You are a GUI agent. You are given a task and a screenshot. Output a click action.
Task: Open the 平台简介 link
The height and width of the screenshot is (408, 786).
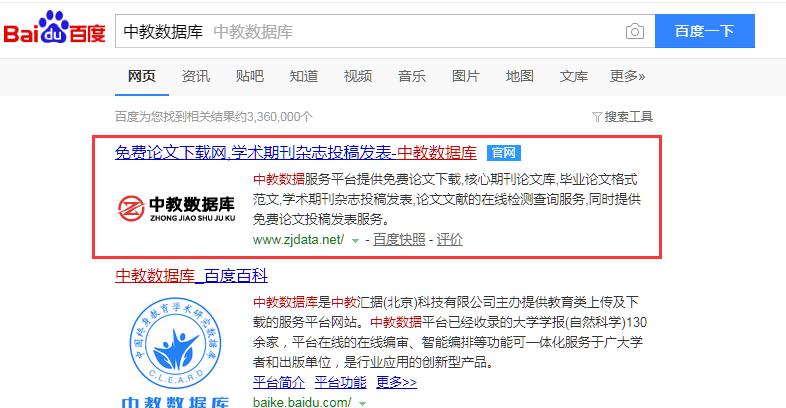(x=279, y=382)
